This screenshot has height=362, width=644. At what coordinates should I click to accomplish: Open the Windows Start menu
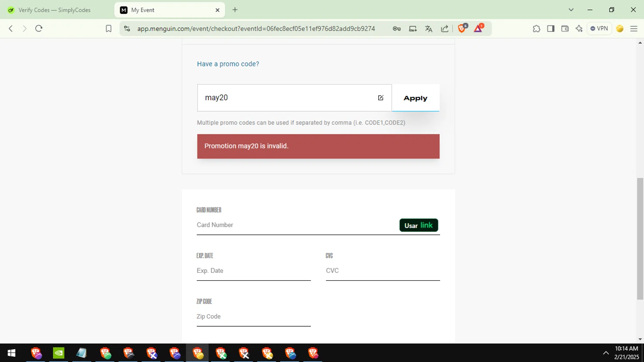12,353
